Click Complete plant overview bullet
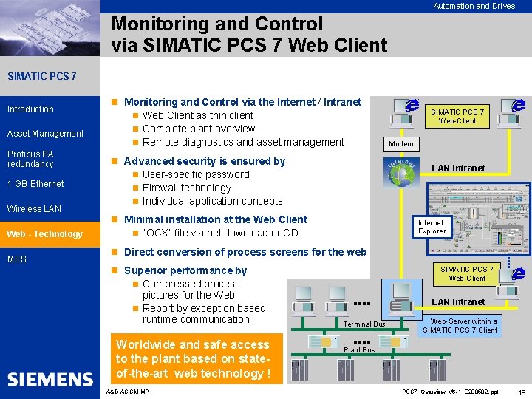 tap(199, 129)
